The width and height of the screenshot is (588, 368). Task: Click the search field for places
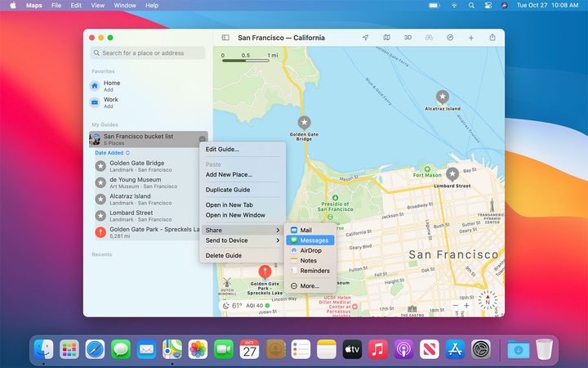[x=148, y=53]
